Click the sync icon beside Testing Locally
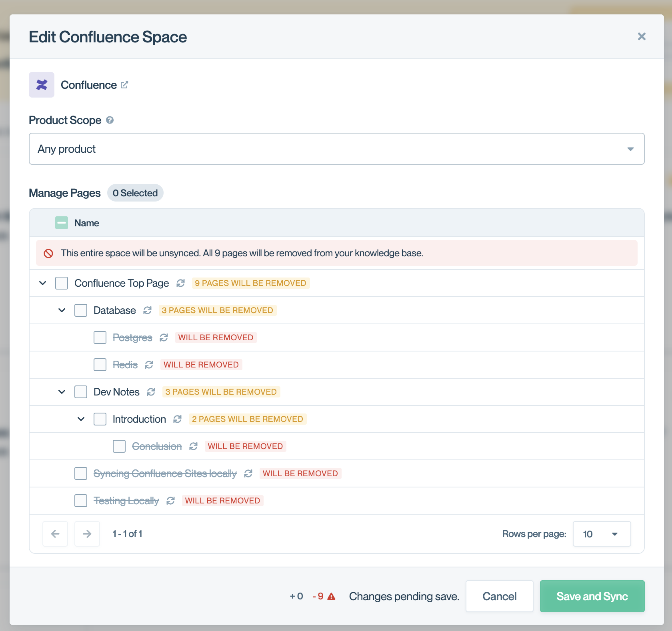Image resolution: width=672 pixels, height=631 pixels. click(171, 501)
